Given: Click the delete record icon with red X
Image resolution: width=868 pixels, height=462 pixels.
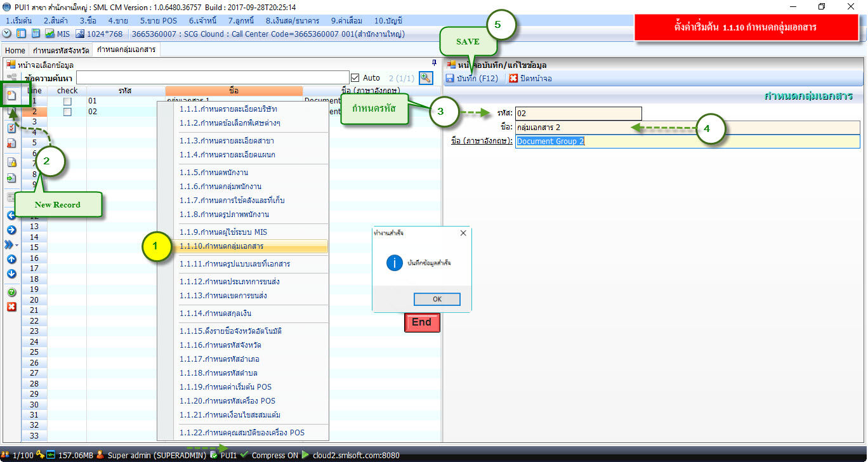Looking at the screenshot, I should [11, 144].
